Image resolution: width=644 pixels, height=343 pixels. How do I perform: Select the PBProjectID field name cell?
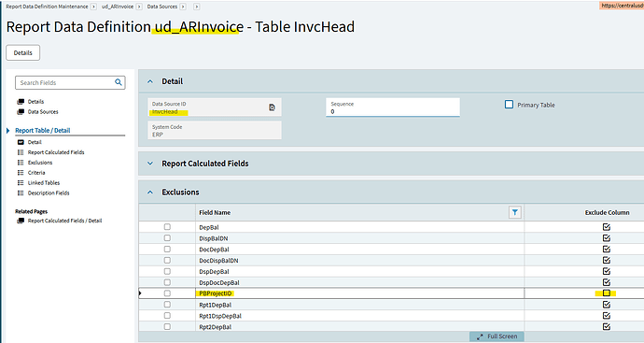pyautogui.click(x=359, y=293)
